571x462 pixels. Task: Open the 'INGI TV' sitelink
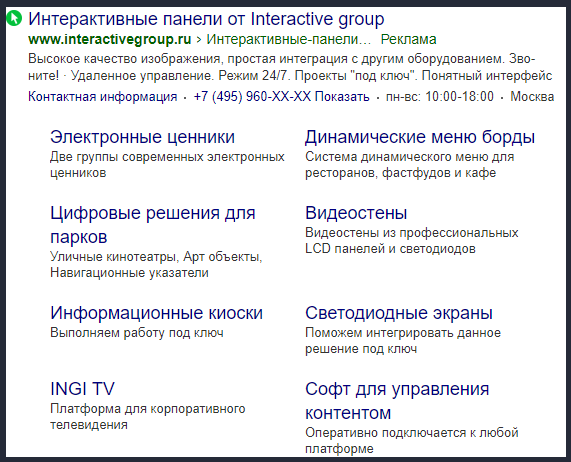[x=82, y=389]
